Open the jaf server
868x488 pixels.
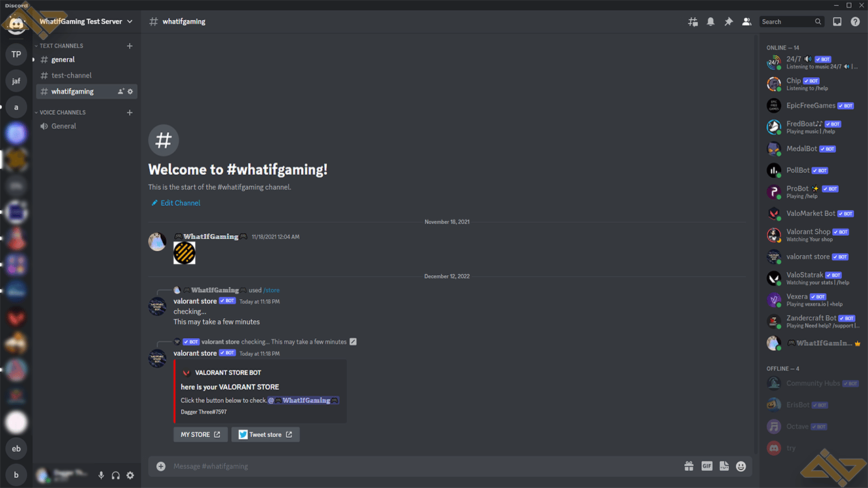(x=16, y=81)
